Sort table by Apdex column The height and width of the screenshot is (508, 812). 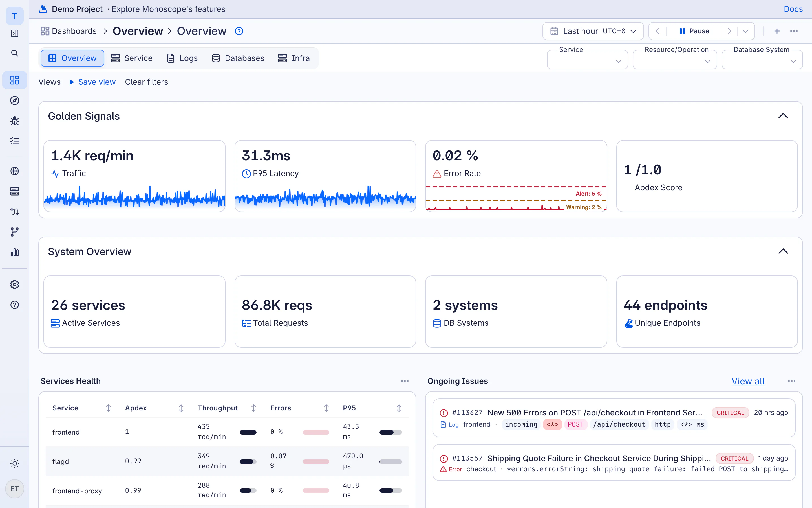181,408
